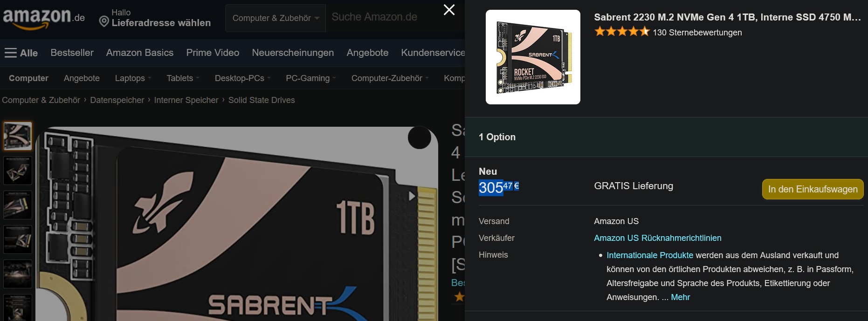This screenshot has width=868, height=321.
Task: Click the five-star rating icons
Action: tap(621, 32)
